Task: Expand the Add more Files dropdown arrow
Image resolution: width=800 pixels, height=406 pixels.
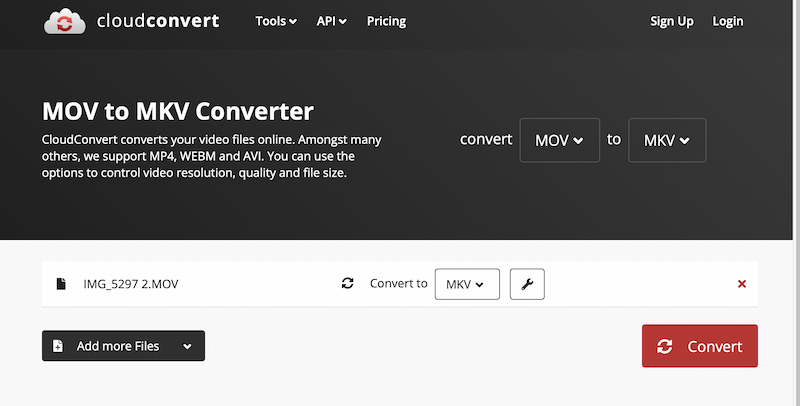Action: (187, 346)
